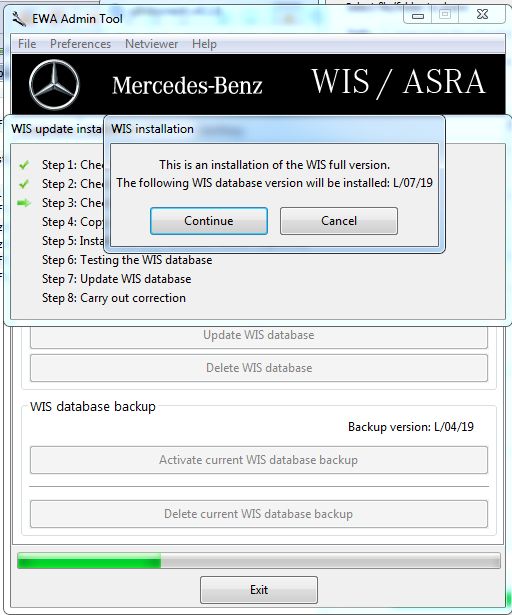The image size is (512, 615).
Task: Click Delete current WIS database backup
Action: (x=259, y=514)
